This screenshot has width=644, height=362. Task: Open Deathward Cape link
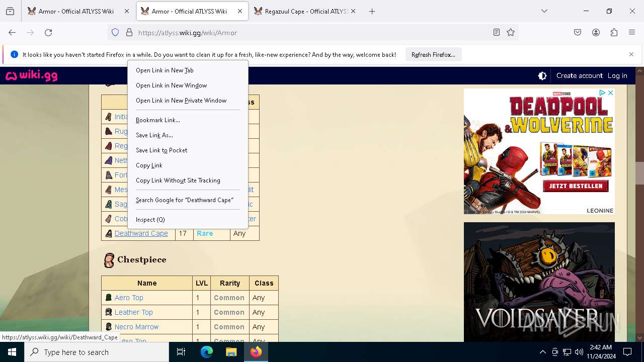pos(141,233)
